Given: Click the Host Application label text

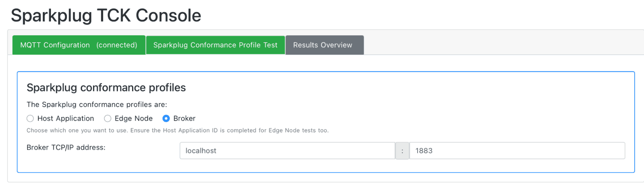Looking at the screenshot, I should [66, 118].
